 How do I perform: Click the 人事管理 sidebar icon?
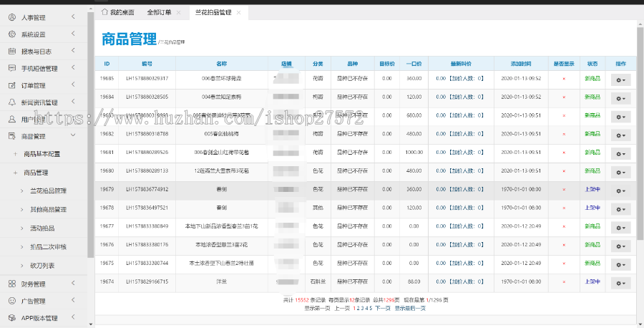(12, 17)
